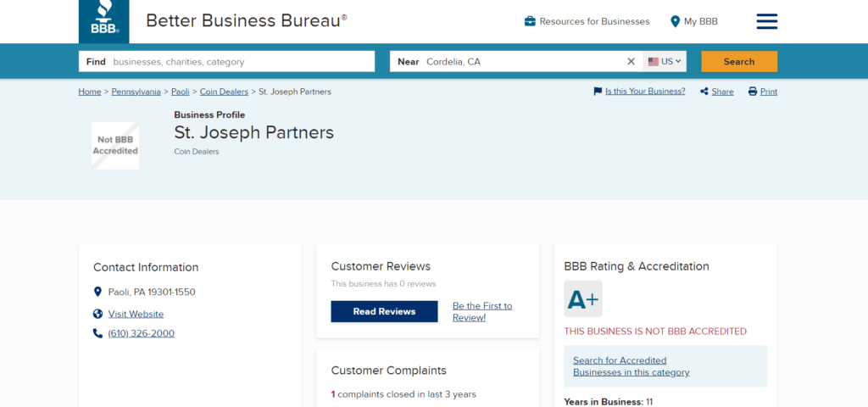The width and height of the screenshot is (868, 407).
Task: Click the orange Search button
Action: 739,61
